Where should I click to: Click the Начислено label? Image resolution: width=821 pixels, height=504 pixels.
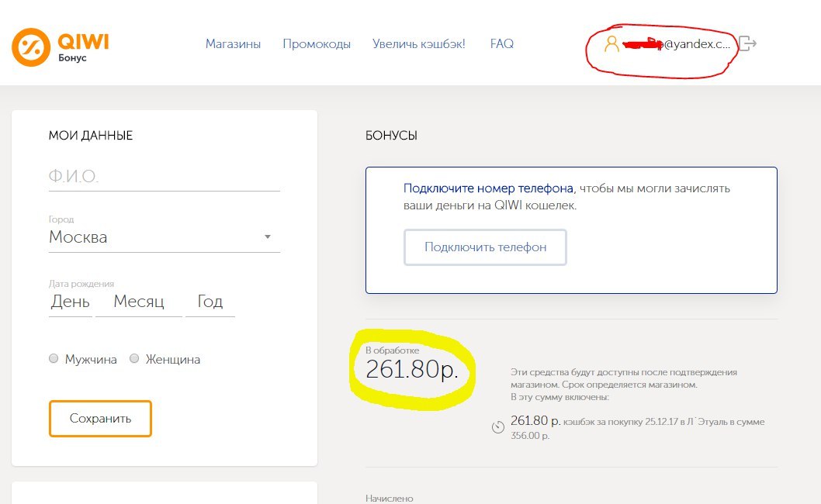coord(389,499)
